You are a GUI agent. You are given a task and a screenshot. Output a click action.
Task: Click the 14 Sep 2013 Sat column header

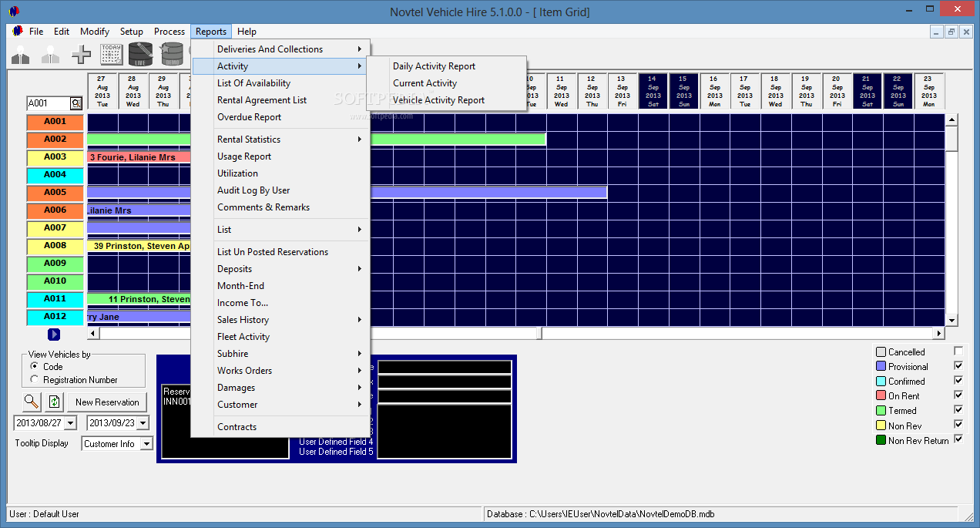pos(653,91)
